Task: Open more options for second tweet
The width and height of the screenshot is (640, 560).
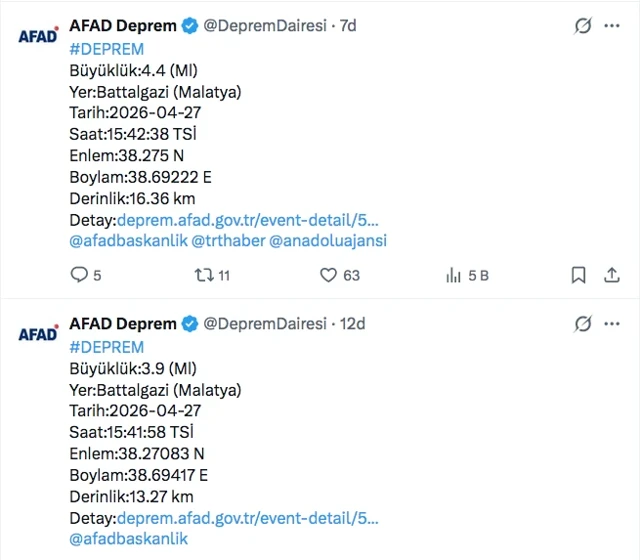Action: pyautogui.click(x=612, y=324)
